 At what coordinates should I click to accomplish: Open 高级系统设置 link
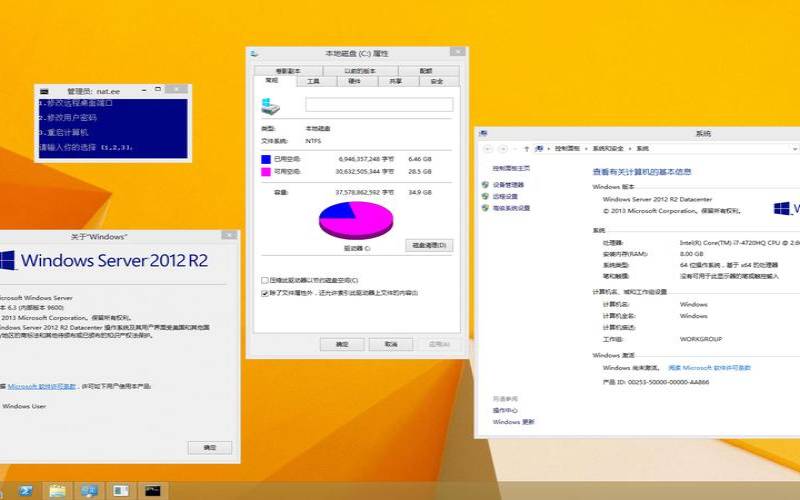[x=511, y=208]
